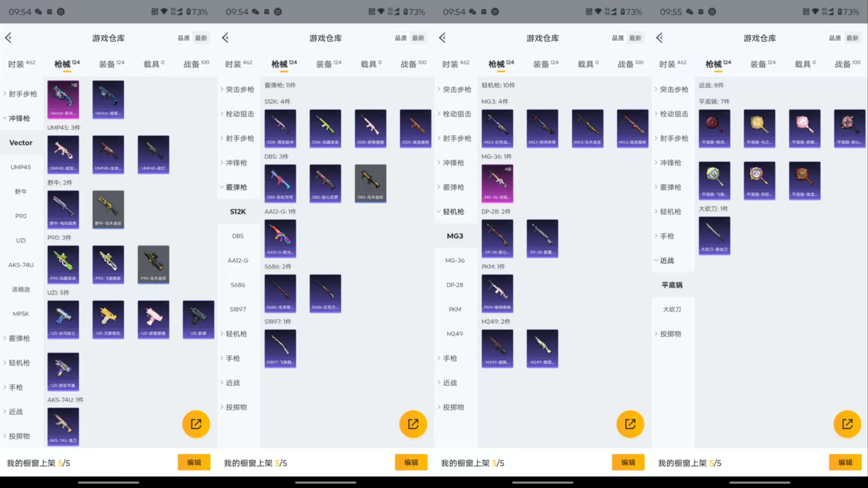868x488 pixels.
Task: Switch to the 装备 tab
Action: tap(109, 63)
